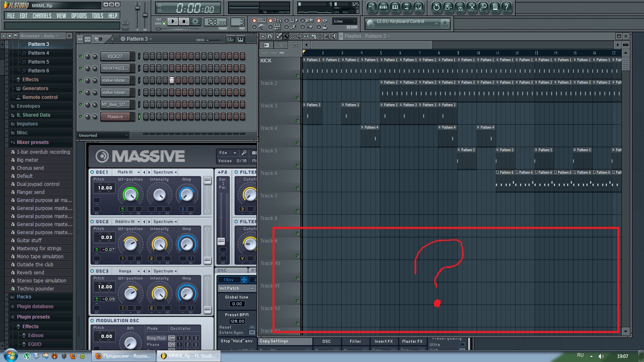The height and width of the screenshot is (362, 644).
Task: Open the Playlist options dropdown arrow
Action: (x=263, y=36)
